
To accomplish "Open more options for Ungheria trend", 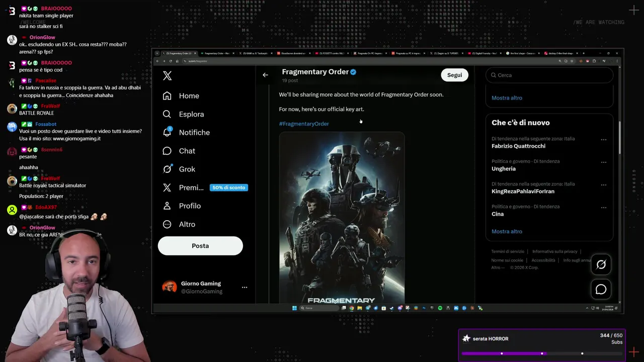I will (603, 162).
